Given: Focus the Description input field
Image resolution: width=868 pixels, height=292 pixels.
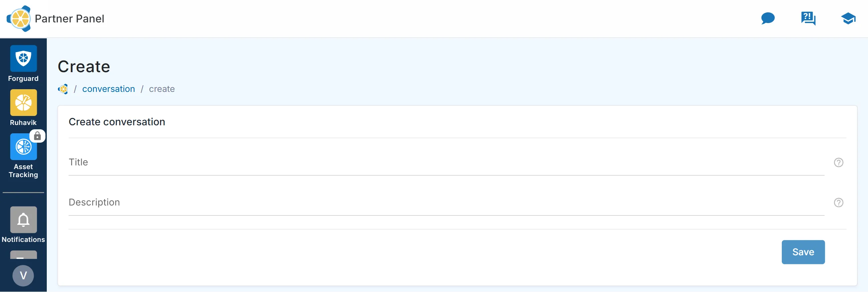Looking at the screenshot, I should [446, 202].
